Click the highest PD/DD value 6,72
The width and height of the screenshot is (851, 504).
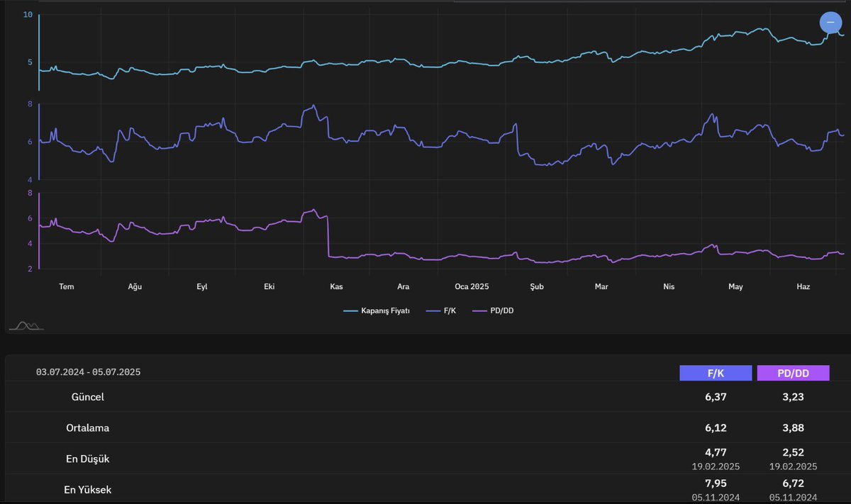[793, 483]
